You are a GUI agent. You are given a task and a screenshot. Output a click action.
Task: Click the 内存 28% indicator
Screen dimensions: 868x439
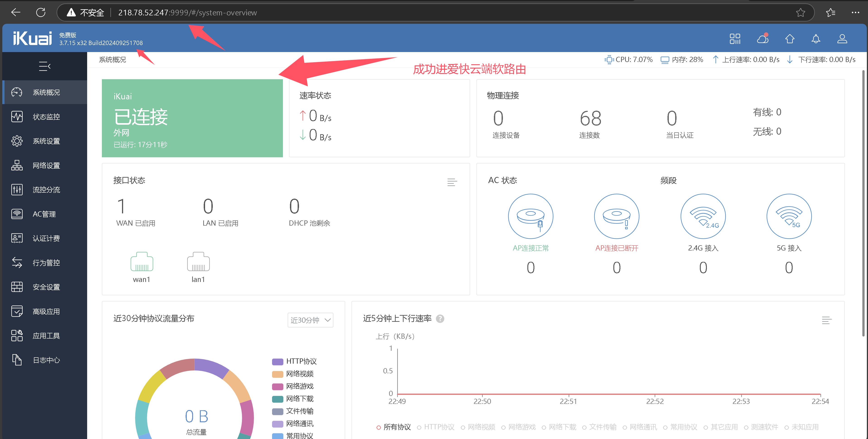pyautogui.click(x=682, y=60)
